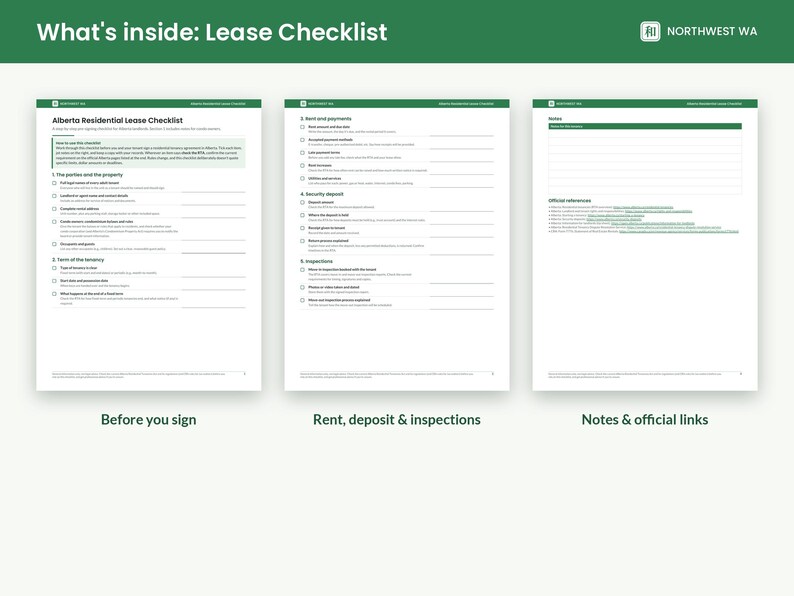The height and width of the screenshot is (596, 794).
Task: Click the small logo on first page thumbnail
Action: tap(55, 103)
